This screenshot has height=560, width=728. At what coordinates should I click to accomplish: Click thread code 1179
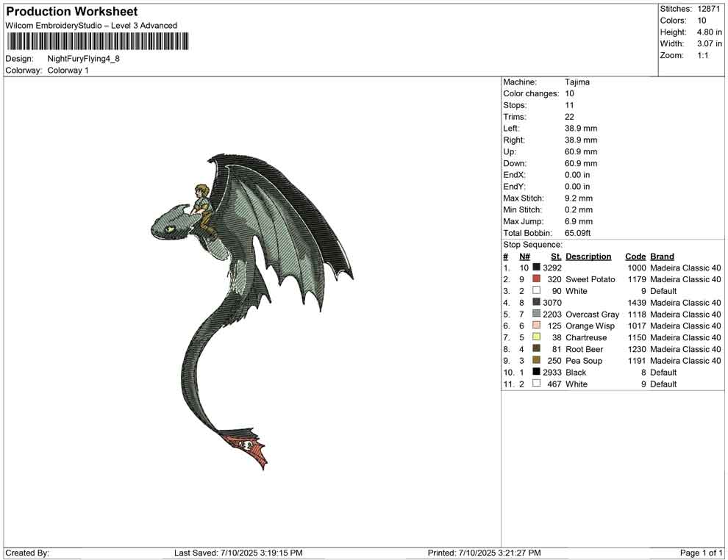tap(637, 279)
